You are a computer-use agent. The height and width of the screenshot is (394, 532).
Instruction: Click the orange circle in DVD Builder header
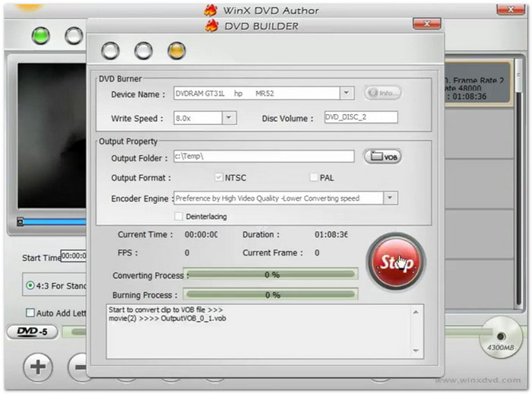[x=176, y=51]
